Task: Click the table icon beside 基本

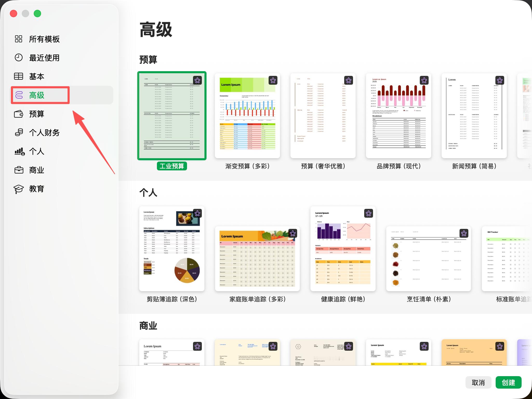Action: tap(19, 76)
